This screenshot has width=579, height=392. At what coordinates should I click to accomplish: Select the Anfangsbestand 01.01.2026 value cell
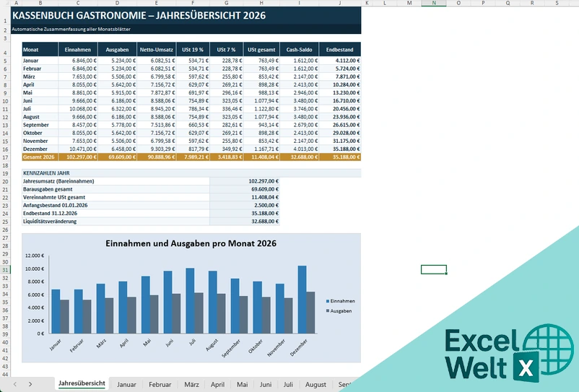245,205
